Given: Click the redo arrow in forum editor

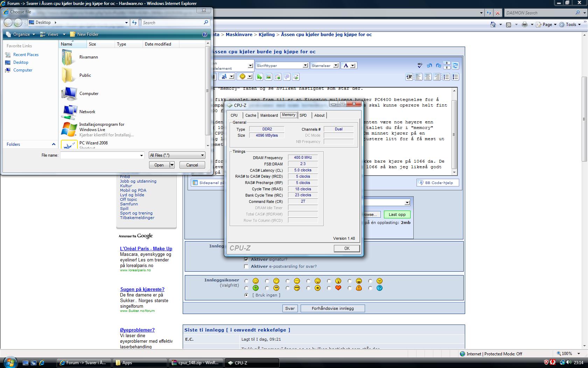Looking at the screenshot, I should point(438,66).
